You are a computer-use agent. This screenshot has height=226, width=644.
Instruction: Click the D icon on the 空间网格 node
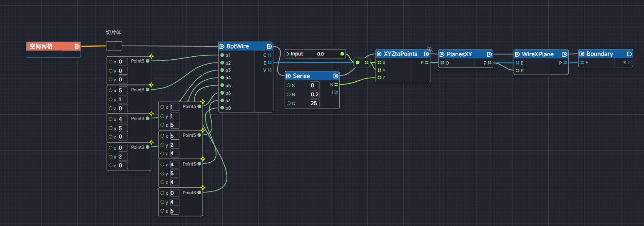(77, 47)
